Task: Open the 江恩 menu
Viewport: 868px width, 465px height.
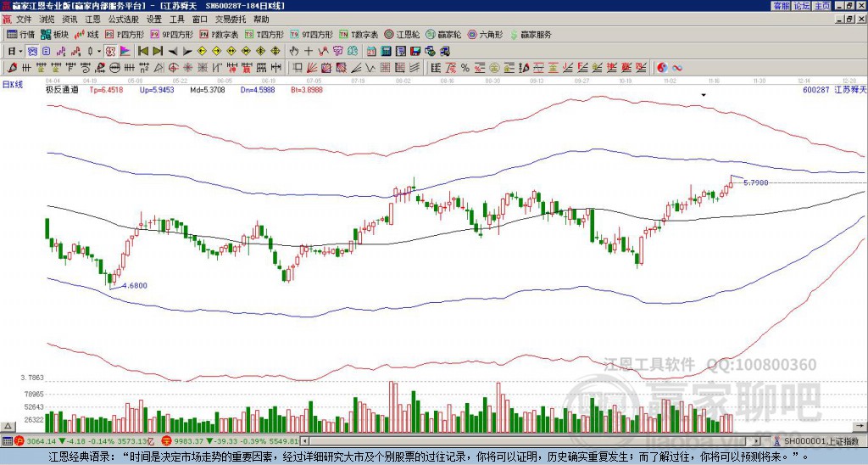Action: pyautogui.click(x=92, y=20)
